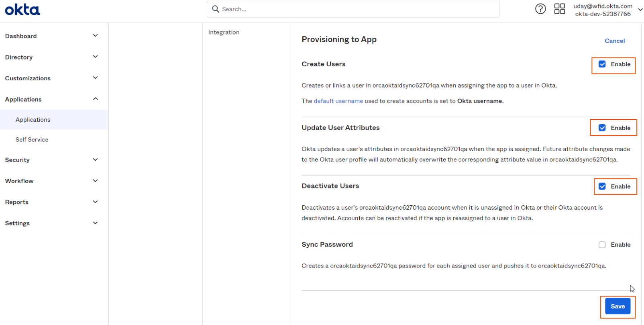The image size is (644, 325).
Task: Click the Update User Attributes heading
Action: tap(340, 128)
